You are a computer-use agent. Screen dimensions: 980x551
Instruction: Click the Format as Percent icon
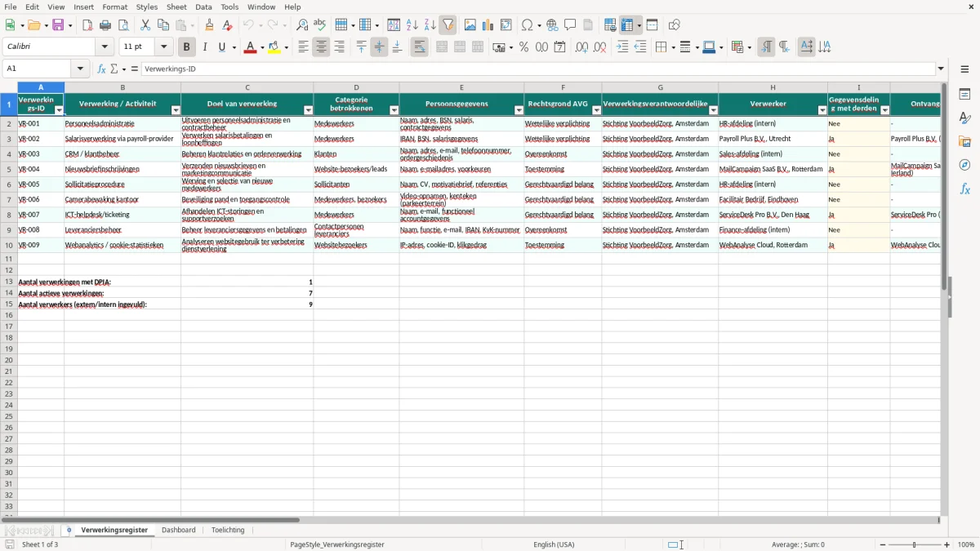(x=523, y=47)
